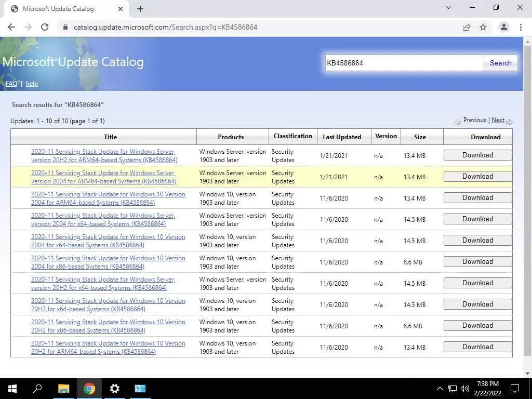Open File Explorer from taskbar
The height and width of the screenshot is (399, 532).
pyautogui.click(x=63, y=389)
